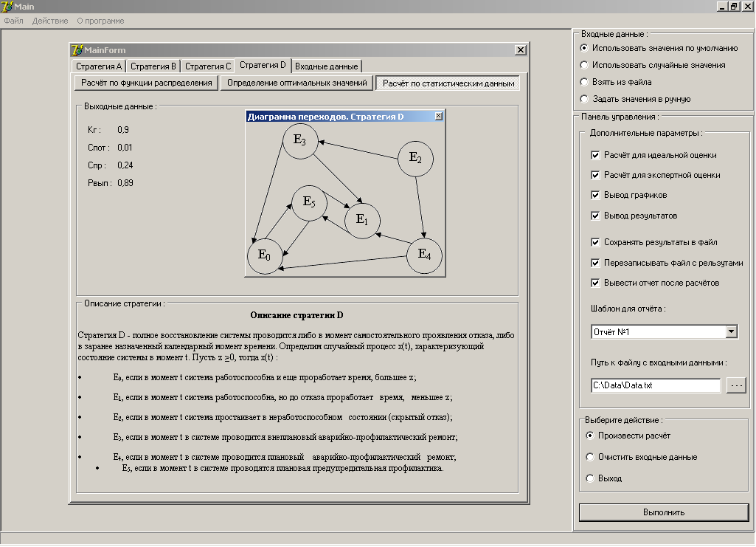
Task: Select Использовать значения по умолчанию radio
Action: pos(661,48)
